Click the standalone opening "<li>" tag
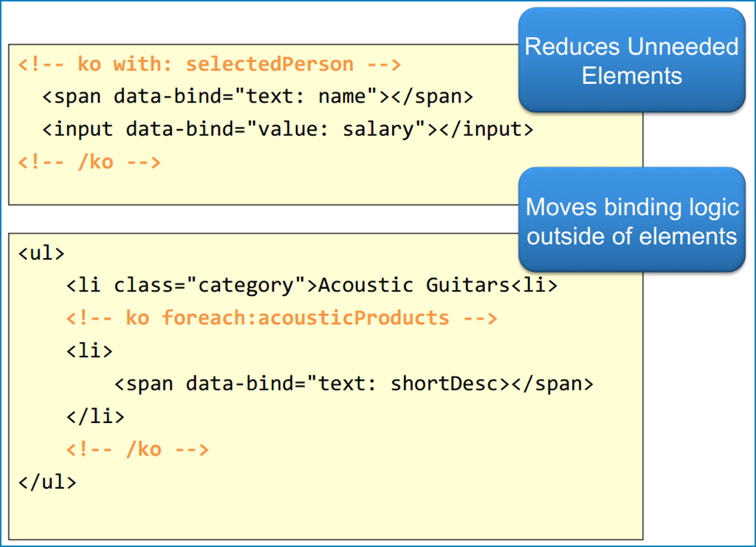 point(89,351)
